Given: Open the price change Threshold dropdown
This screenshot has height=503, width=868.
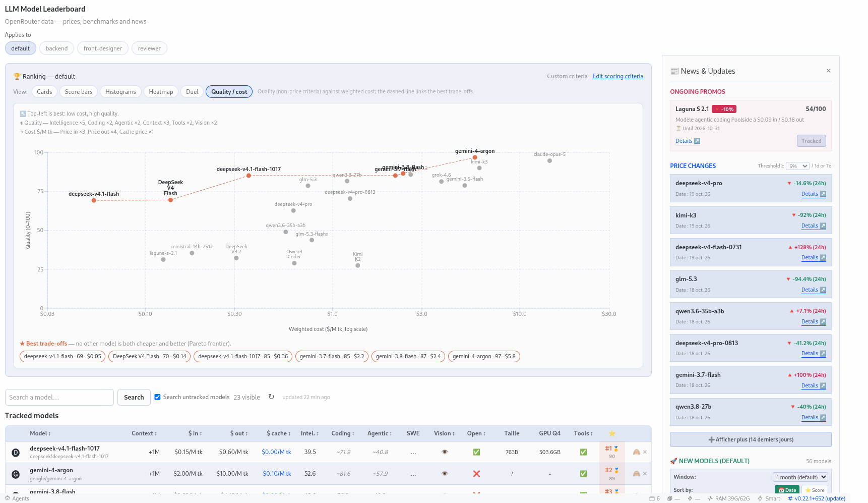Looking at the screenshot, I should (797, 166).
